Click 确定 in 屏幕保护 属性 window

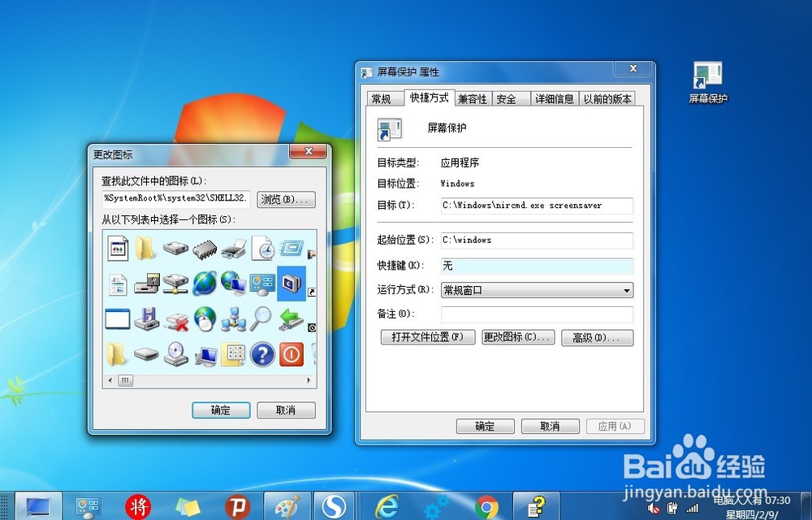(x=486, y=427)
